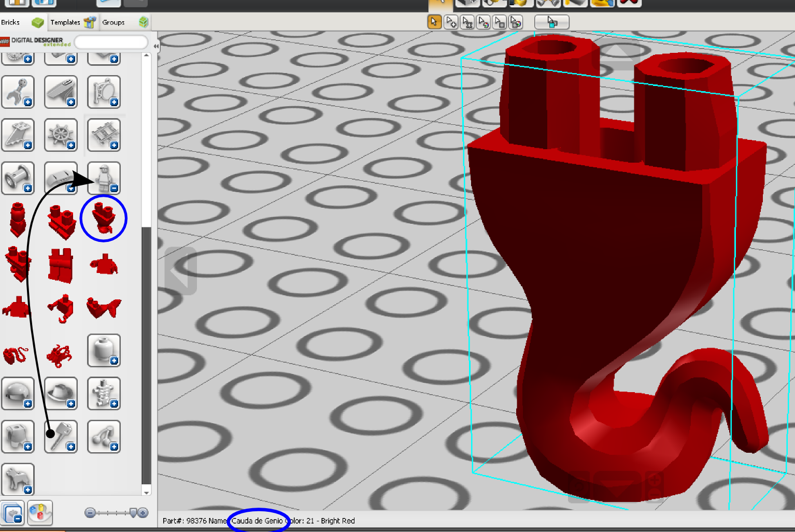Click the palette scrollbar down arrow
Screen dimensions: 795x532
(x=147, y=493)
